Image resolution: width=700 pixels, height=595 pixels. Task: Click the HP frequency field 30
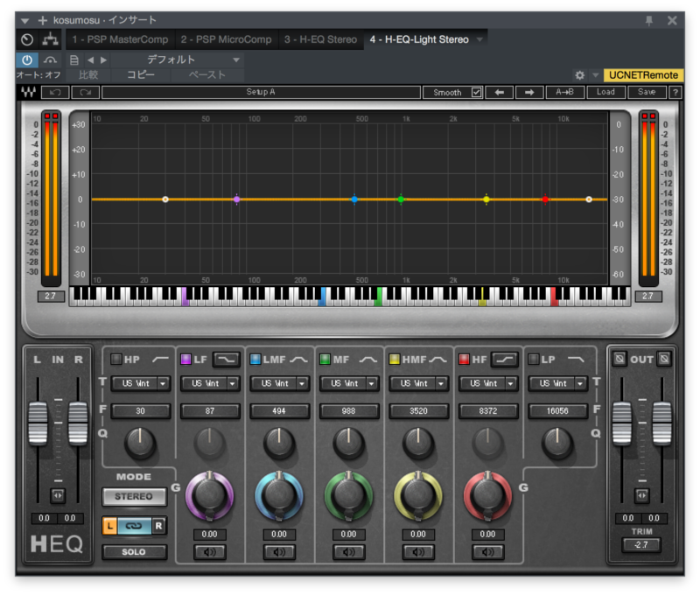140,410
